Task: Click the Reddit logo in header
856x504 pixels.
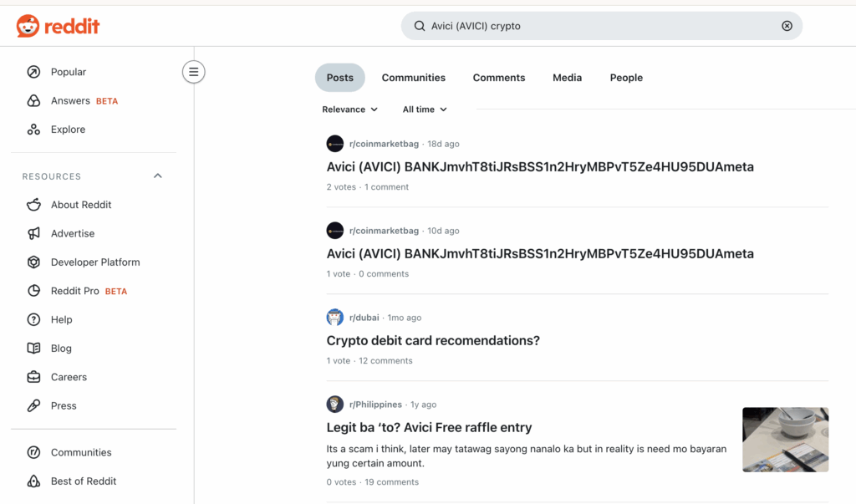Action: 58,26
